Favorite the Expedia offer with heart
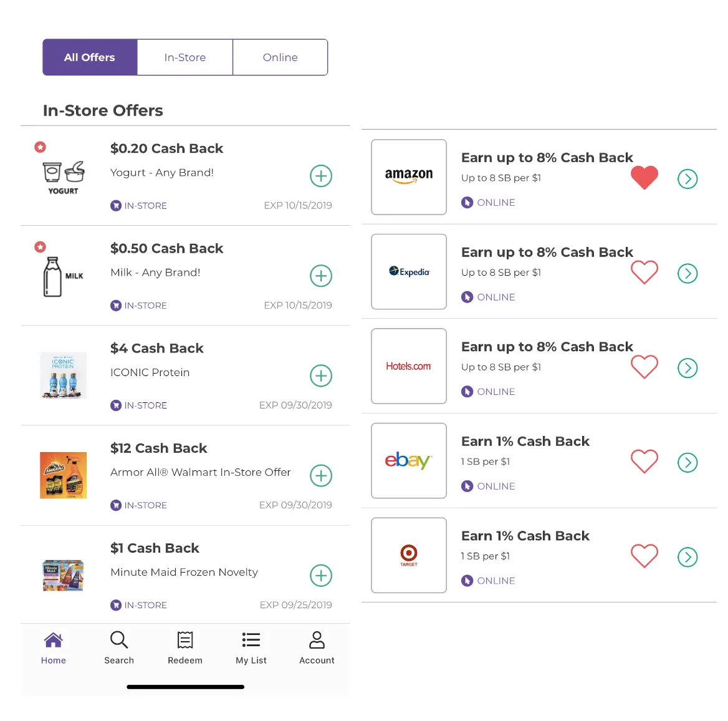Viewport: 728px width, 721px height. (x=644, y=272)
